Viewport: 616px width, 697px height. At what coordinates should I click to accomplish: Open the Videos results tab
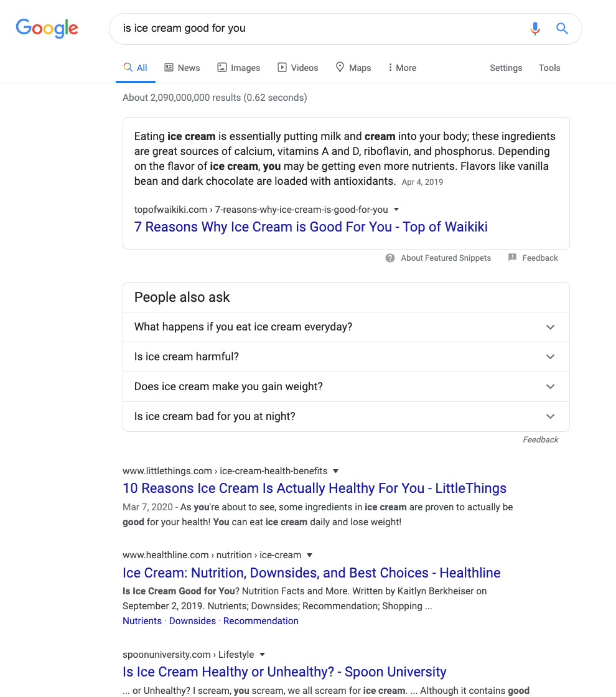tap(297, 68)
